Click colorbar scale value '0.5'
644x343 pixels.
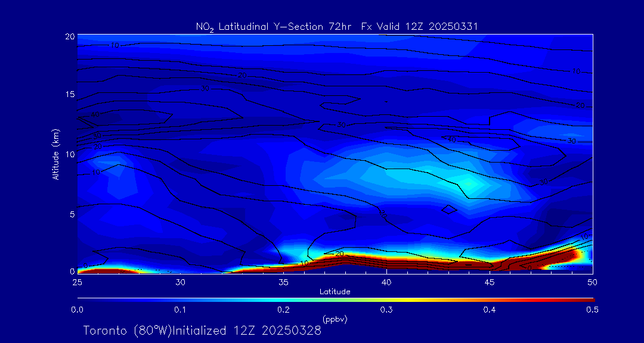(x=593, y=310)
